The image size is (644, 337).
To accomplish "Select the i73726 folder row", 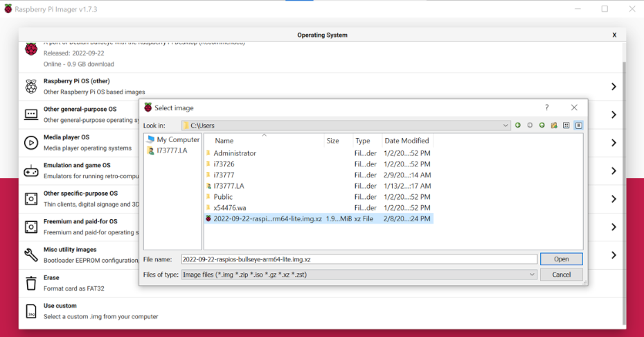I will pos(319,164).
